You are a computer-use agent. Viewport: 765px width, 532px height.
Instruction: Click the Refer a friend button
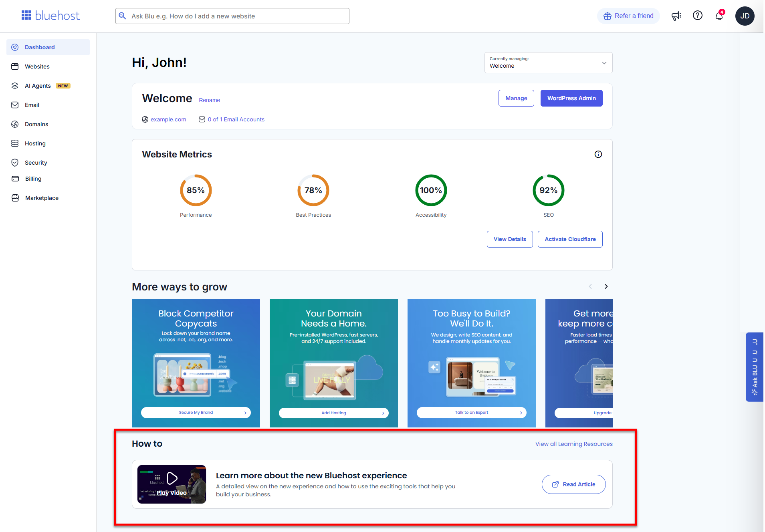(x=628, y=16)
